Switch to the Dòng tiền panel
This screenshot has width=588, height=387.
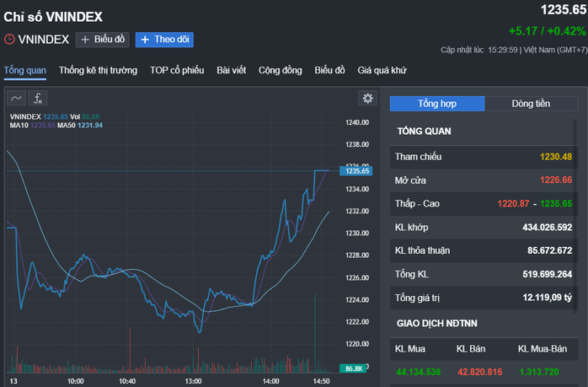point(531,104)
